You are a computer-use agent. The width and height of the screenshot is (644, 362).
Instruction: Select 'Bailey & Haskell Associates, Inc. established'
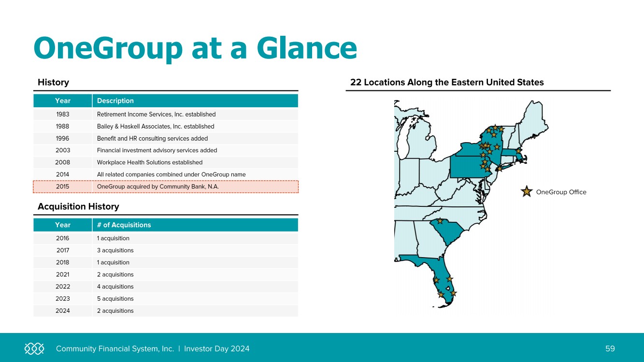[x=156, y=126]
